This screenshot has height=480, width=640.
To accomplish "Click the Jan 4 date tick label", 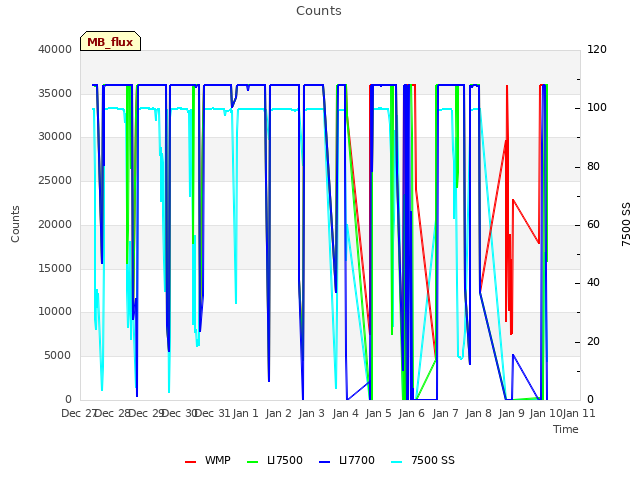I will 345,413.
